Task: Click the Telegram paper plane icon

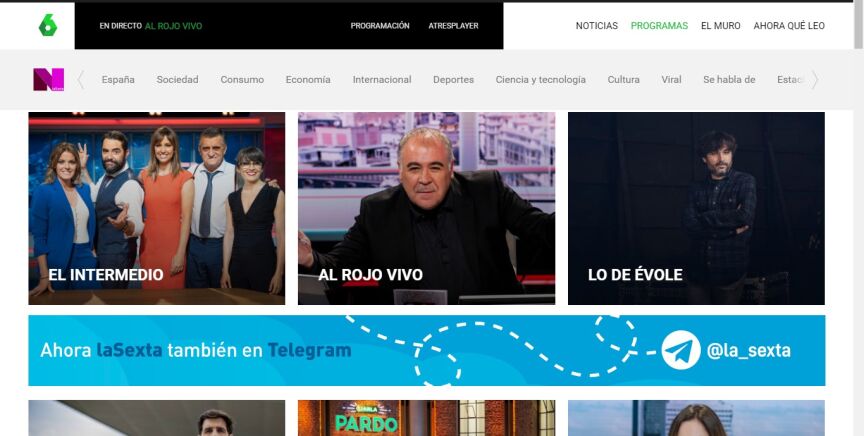Action: click(x=680, y=351)
